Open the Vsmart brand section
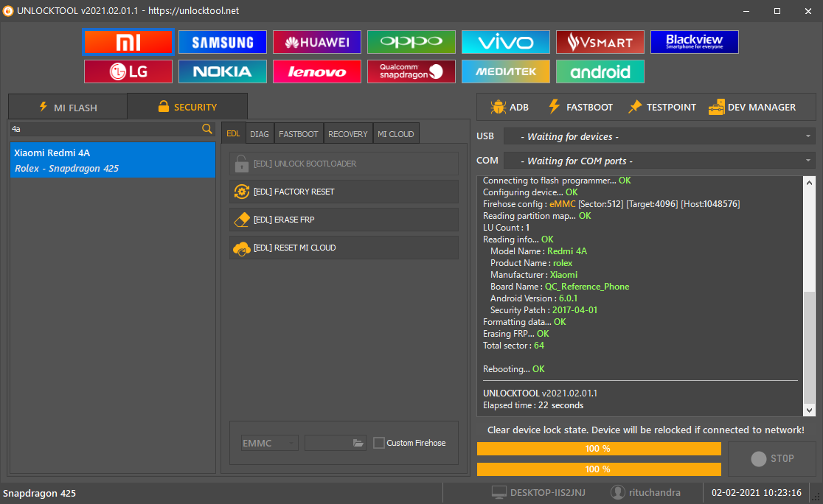The width and height of the screenshot is (823, 504). (600, 42)
